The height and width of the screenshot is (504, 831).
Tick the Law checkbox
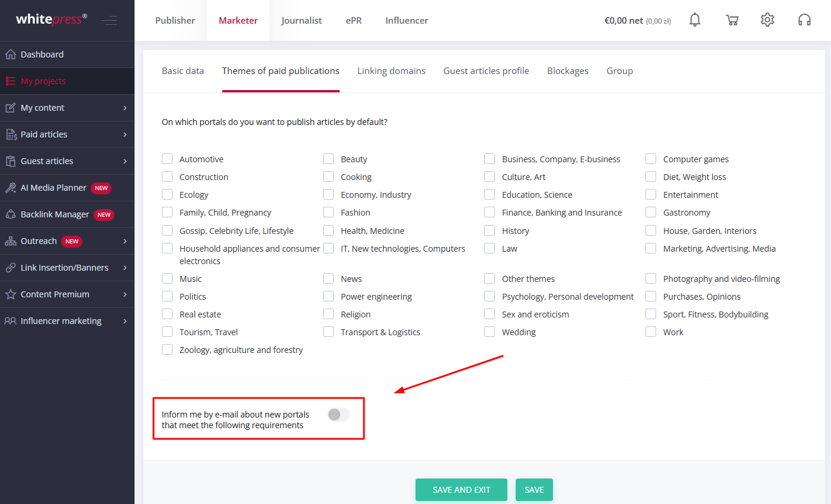coord(490,248)
